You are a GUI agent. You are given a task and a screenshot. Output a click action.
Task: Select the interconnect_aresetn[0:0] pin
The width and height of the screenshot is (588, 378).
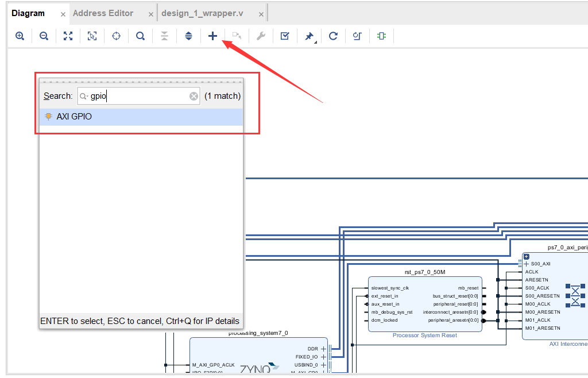tap(451, 312)
